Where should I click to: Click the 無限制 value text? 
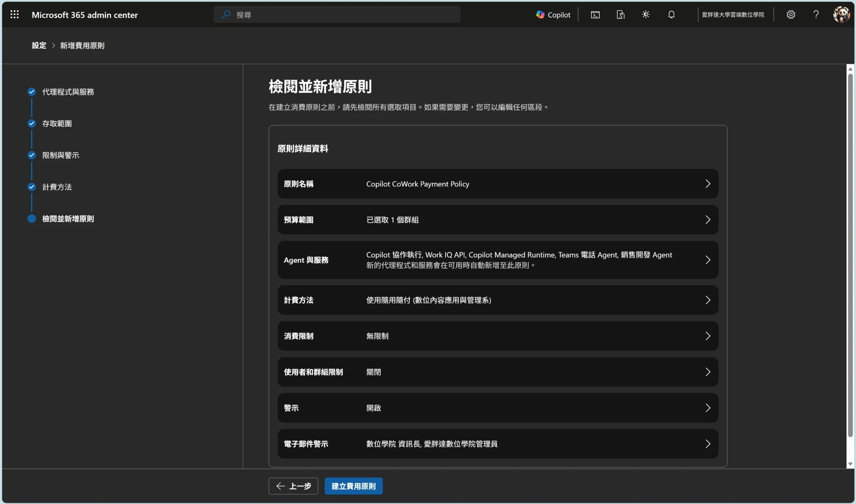tap(377, 336)
